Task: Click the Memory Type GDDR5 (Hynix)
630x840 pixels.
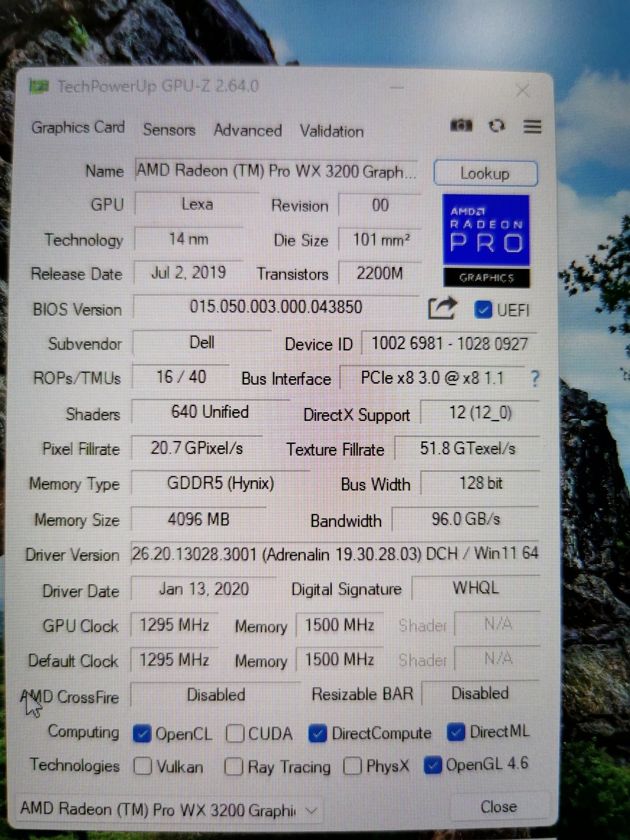Action: coord(220,483)
